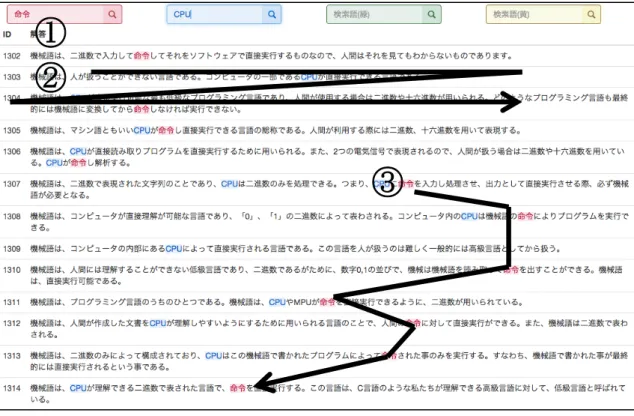634x416 pixels.
Task: Select row ID 1310
Action: click(x=11, y=270)
